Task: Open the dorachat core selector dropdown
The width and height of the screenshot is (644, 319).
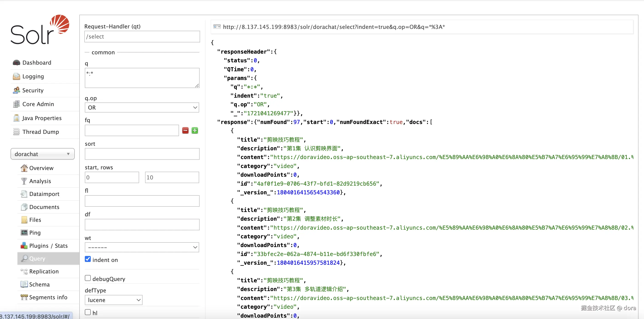Action: click(x=42, y=154)
